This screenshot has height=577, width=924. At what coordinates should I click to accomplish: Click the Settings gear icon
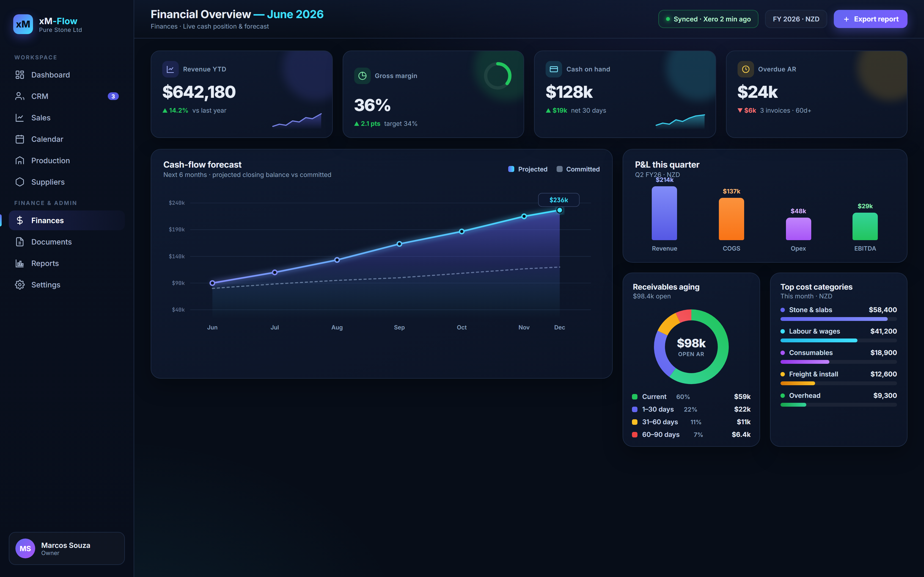click(20, 285)
